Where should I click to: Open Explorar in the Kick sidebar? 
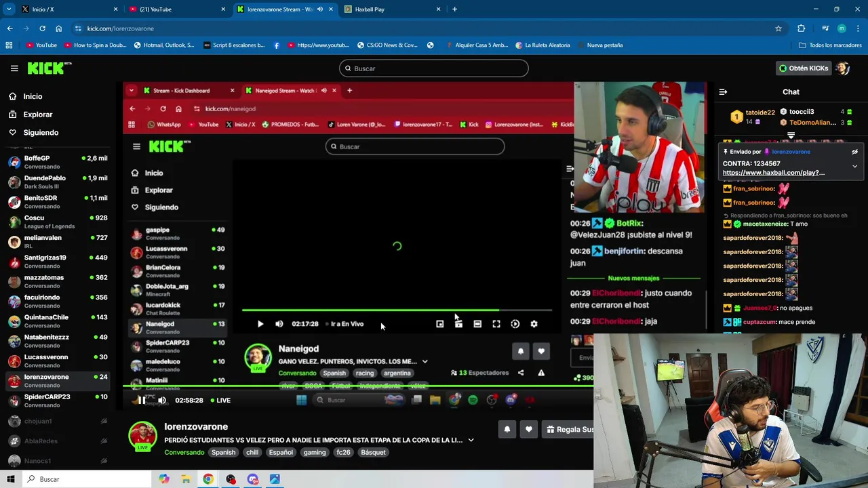pyautogui.click(x=38, y=115)
